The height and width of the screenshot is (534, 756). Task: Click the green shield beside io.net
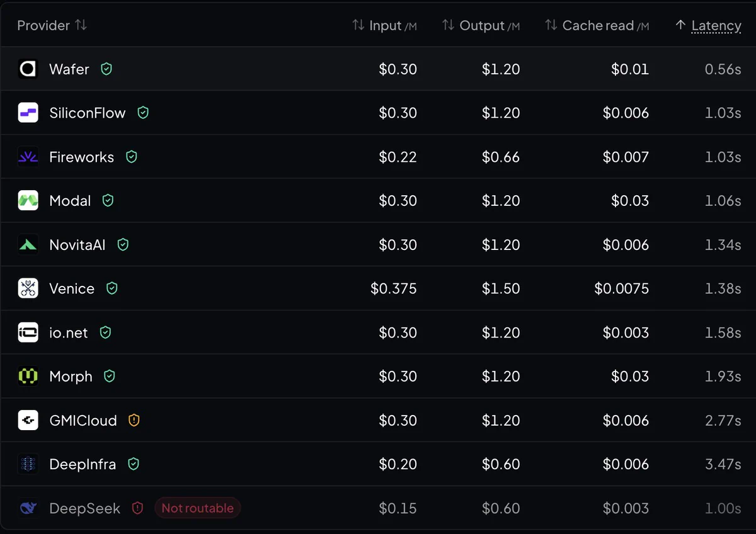coord(105,332)
